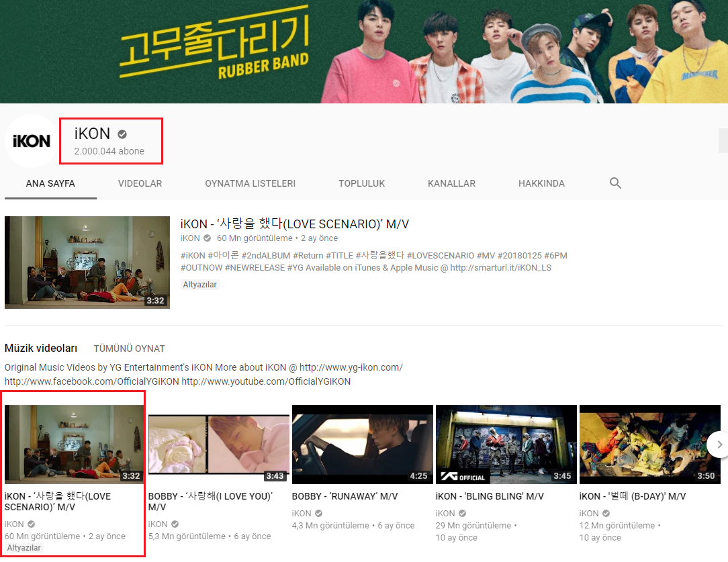The image size is (728, 562).
Task: Open the BLING BLING M/V thumbnail
Action: (x=506, y=444)
